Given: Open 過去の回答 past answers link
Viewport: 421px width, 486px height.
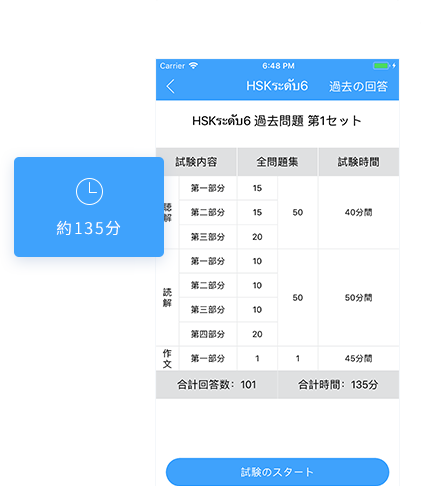Looking at the screenshot, I should 358,86.
